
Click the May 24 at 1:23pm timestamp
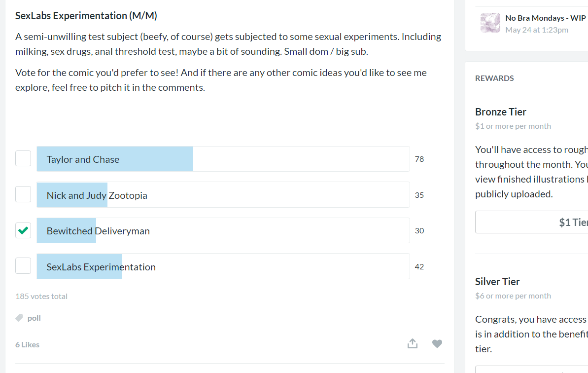tap(536, 30)
